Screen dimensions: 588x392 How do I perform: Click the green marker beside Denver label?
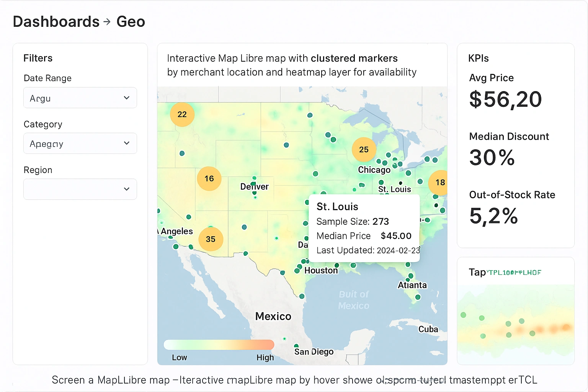click(254, 178)
